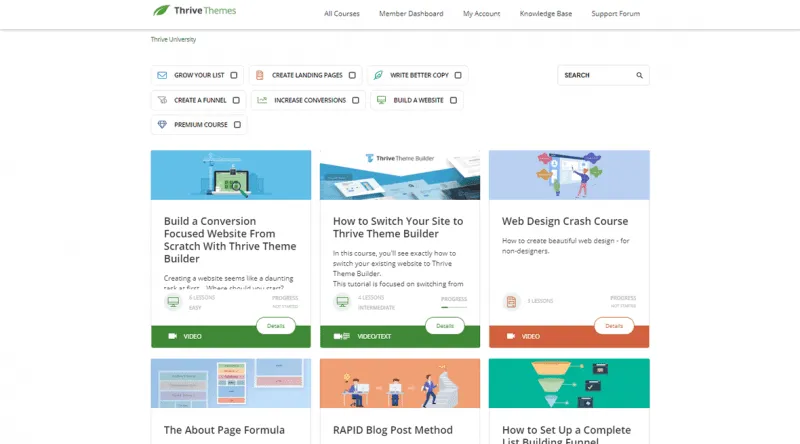Screen dimensions: 800x444
Task: Click monitor icon in Switch Your Site card
Action: [342, 302]
